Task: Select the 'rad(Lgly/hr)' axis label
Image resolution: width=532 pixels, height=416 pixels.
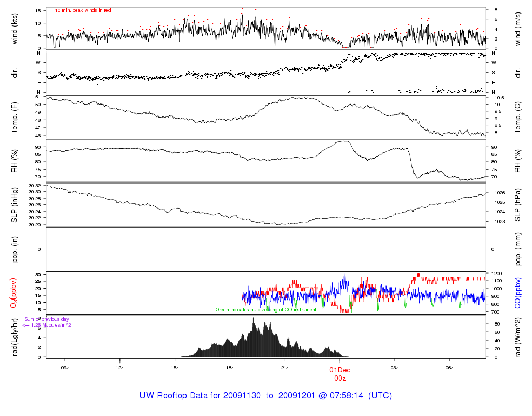Action: click(14, 337)
